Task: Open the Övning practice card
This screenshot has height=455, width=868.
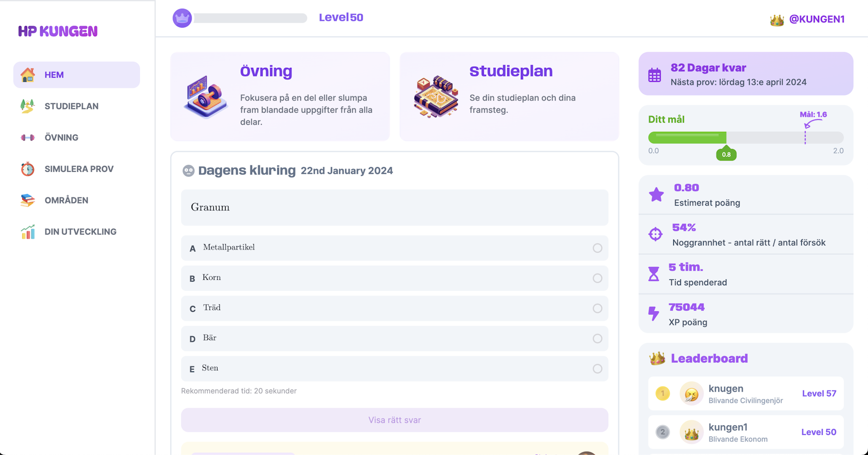Action: coord(280,97)
